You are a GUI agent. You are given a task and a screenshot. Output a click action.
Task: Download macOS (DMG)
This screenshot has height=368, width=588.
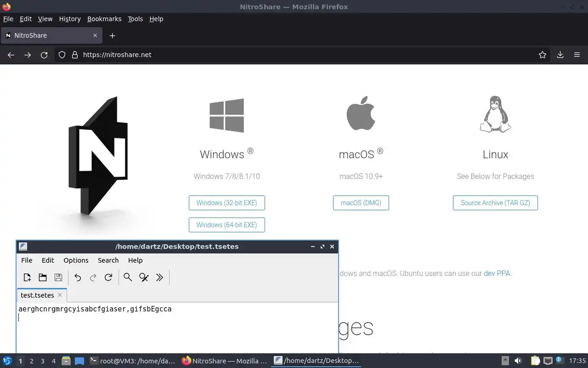[361, 203]
